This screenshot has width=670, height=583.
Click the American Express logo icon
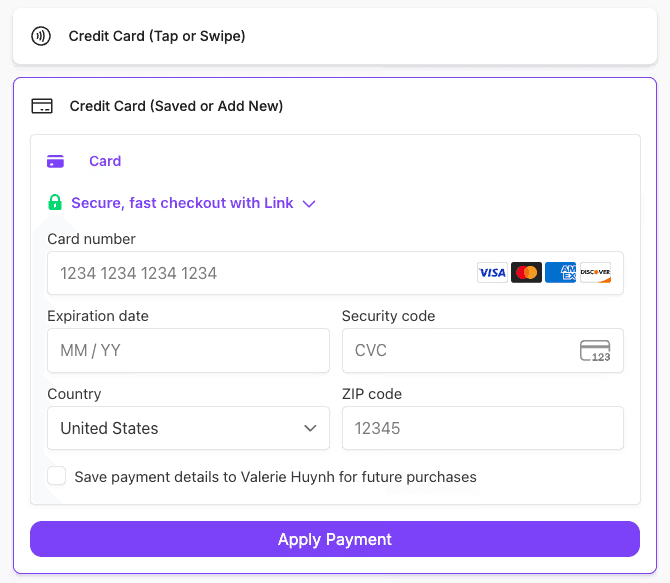[x=560, y=273]
